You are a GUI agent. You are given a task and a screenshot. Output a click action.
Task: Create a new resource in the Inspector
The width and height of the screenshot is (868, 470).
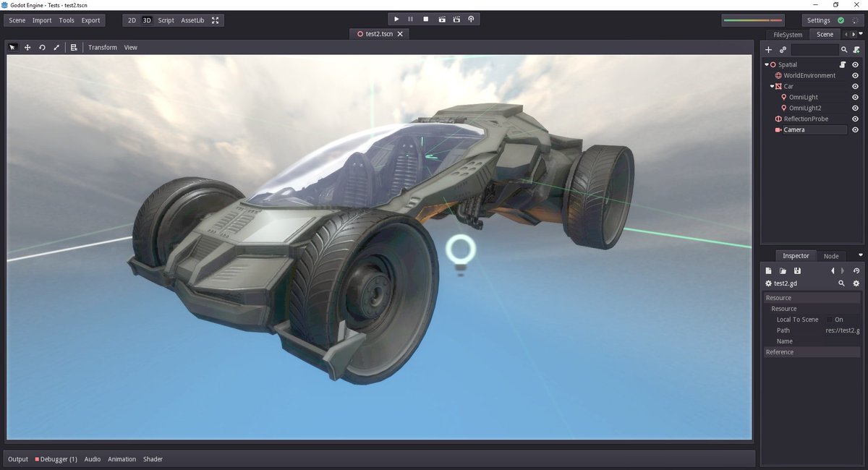click(x=768, y=270)
